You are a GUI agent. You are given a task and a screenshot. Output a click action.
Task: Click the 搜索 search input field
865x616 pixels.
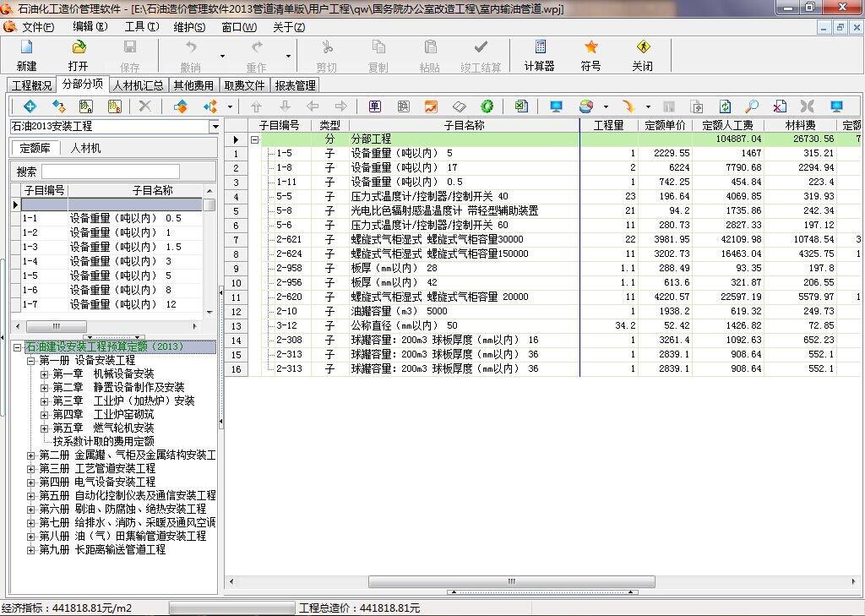click(x=111, y=172)
